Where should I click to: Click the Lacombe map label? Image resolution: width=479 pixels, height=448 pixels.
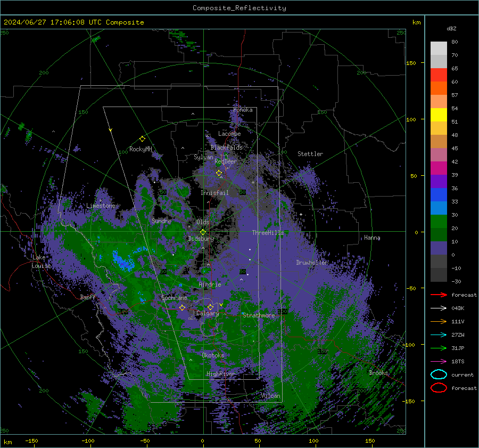[229, 134]
